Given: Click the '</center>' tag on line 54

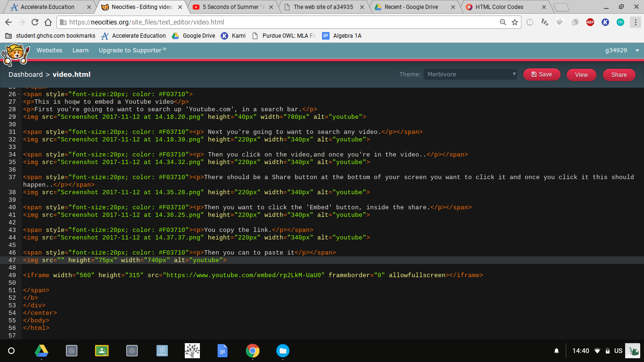Looking at the screenshot, I should (40, 313).
